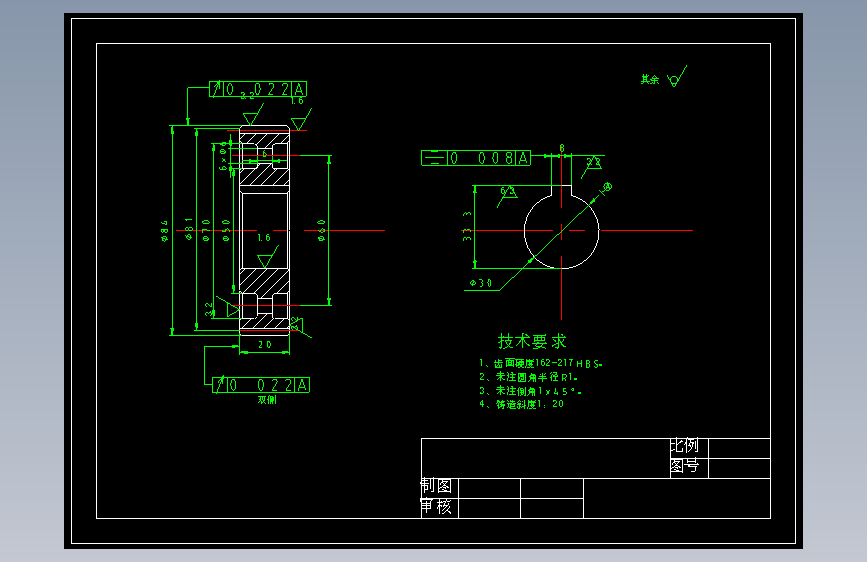Select the roughness symbol on keyway top-right
This screenshot has width=867, height=562.
pyautogui.click(x=592, y=167)
